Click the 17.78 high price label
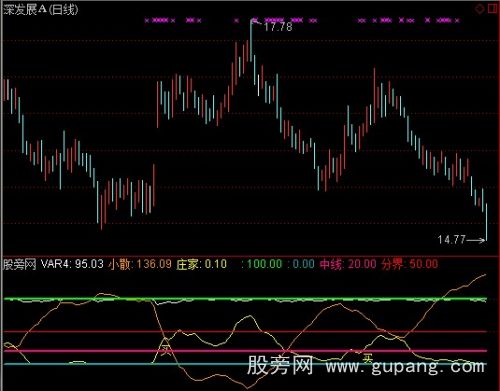Viewport: 500px width, 391px height. [x=278, y=27]
